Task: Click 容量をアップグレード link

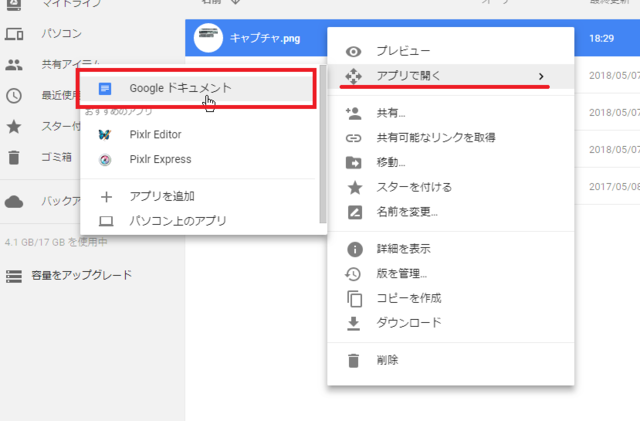Action: (x=82, y=275)
